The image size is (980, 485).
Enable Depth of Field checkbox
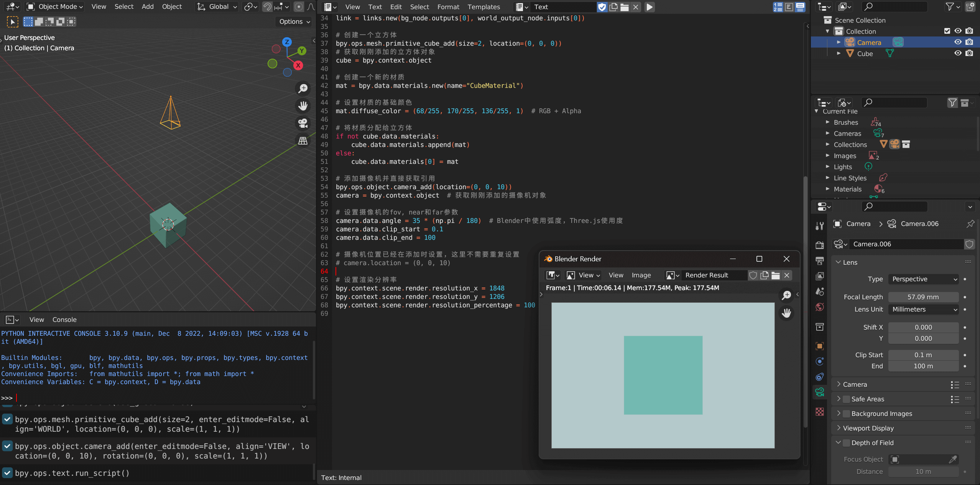coord(847,443)
